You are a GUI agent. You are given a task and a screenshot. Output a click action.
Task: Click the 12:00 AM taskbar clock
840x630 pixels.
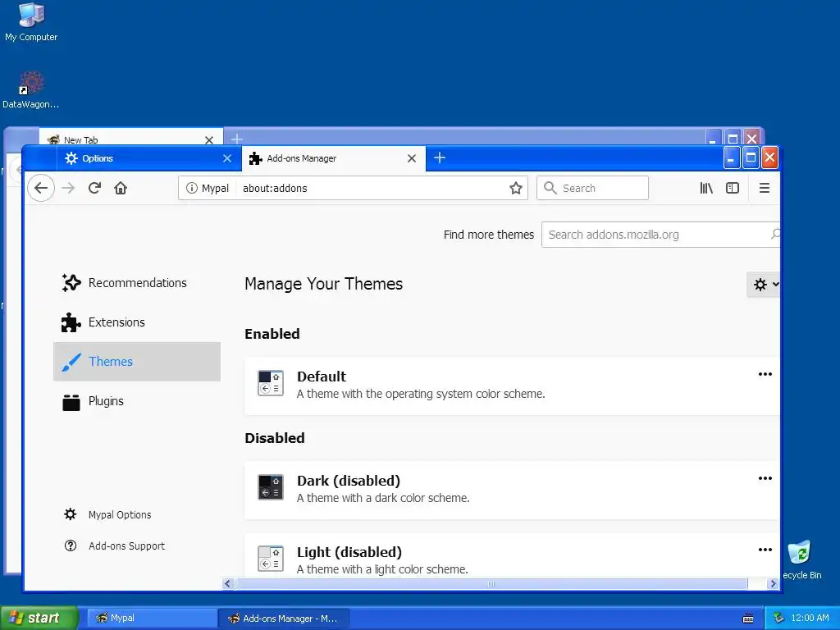[810, 618]
